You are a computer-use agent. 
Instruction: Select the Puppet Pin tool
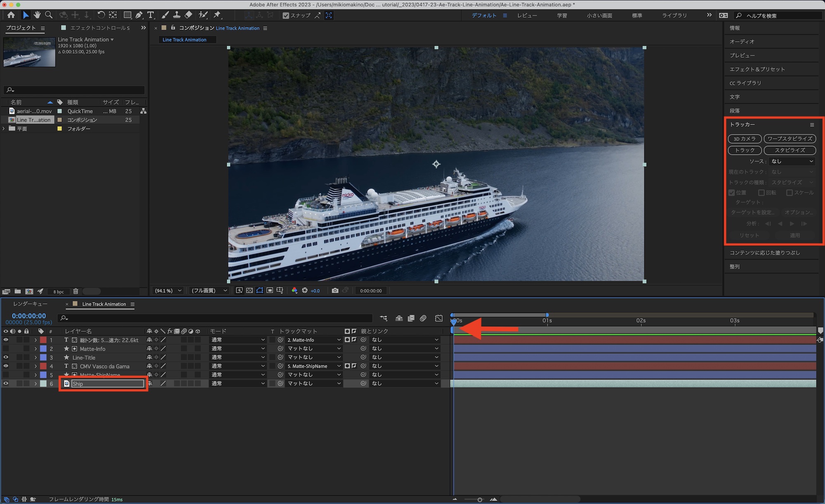(217, 15)
